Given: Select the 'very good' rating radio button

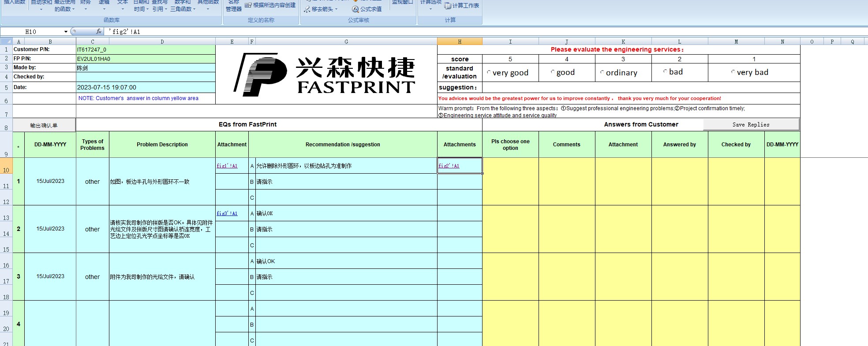Looking at the screenshot, I should click(489, 72).
